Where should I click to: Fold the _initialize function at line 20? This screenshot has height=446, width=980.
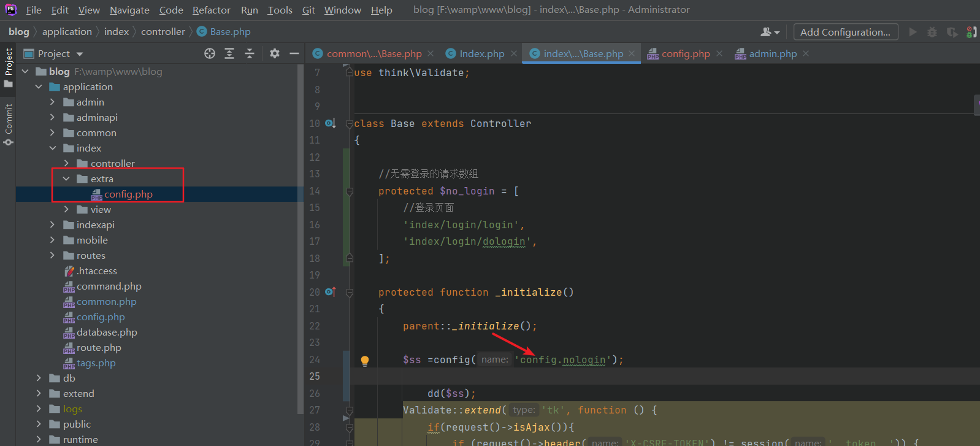tap(350, 293)
